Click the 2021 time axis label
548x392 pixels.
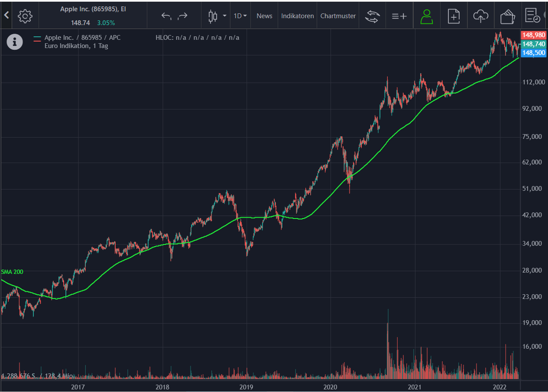click(415, 386)
